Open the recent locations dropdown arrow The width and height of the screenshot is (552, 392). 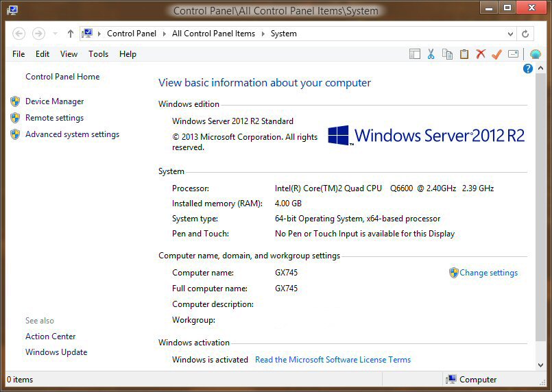(x=55, y=34)
